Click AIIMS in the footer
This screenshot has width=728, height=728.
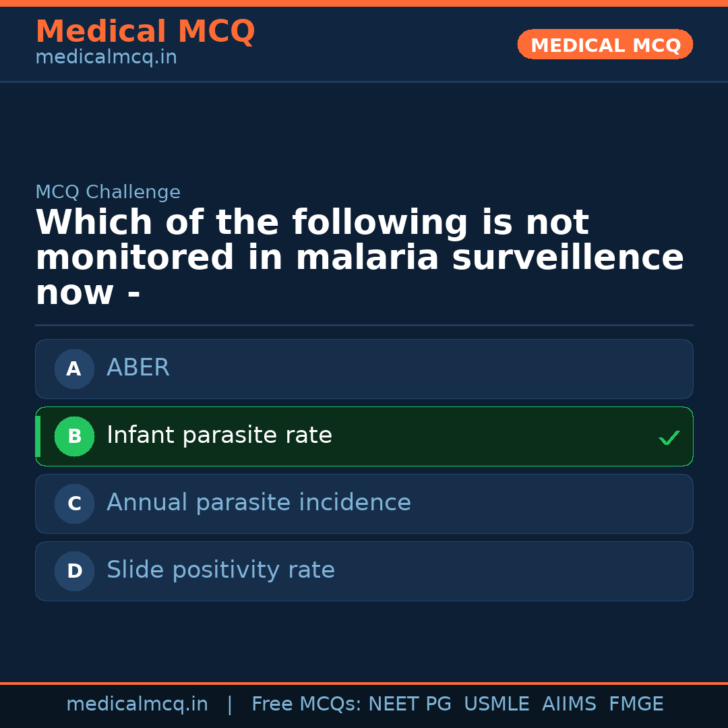569,704
